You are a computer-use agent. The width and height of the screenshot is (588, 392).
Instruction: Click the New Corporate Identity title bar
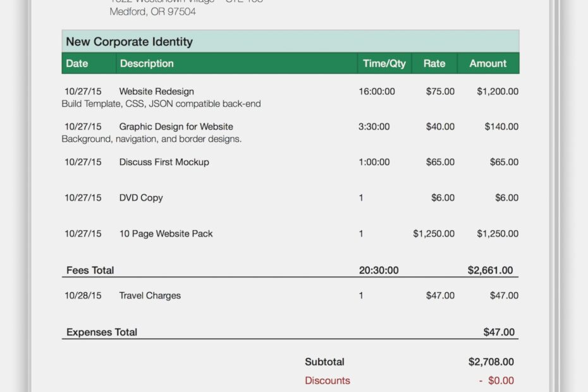(129, 42)
